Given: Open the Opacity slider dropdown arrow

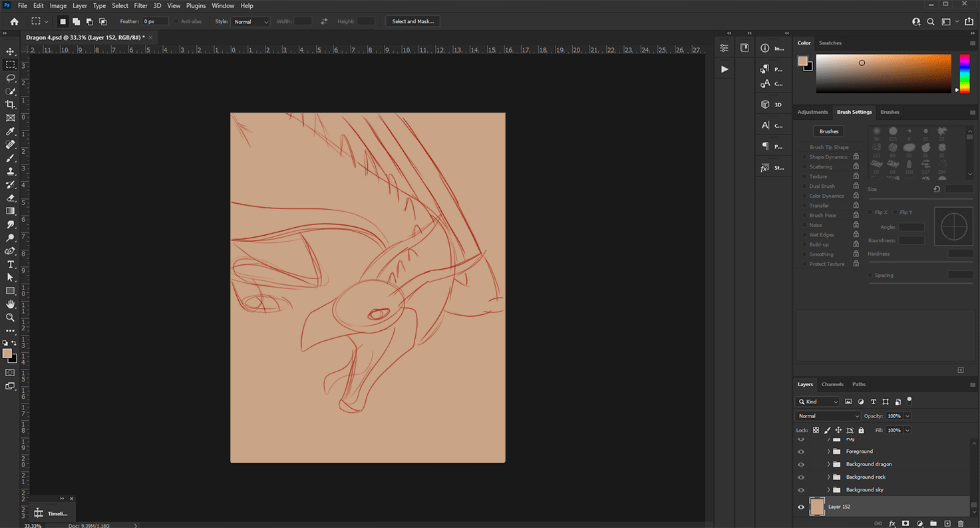Looking at the screenshot, I should coord(907,416).
